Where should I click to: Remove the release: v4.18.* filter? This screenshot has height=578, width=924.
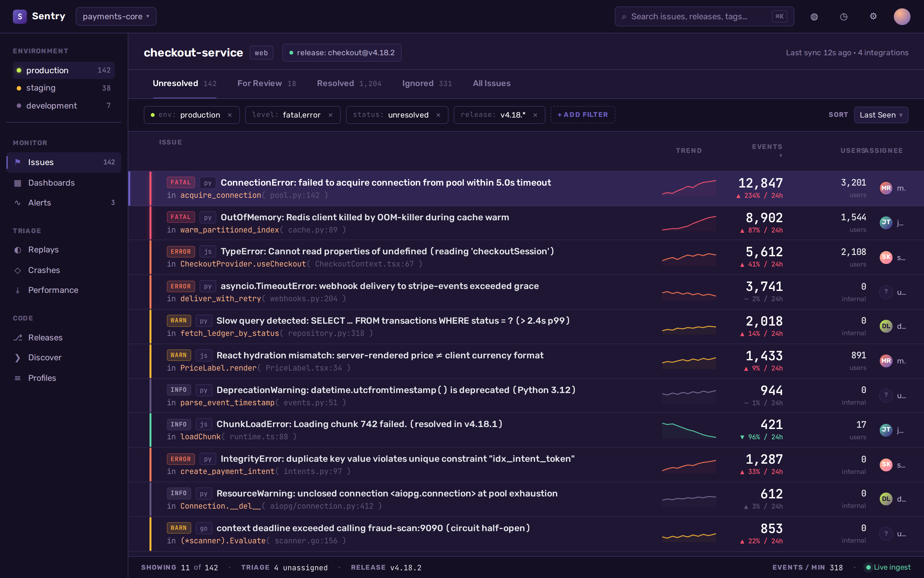(x=535, y=115)
